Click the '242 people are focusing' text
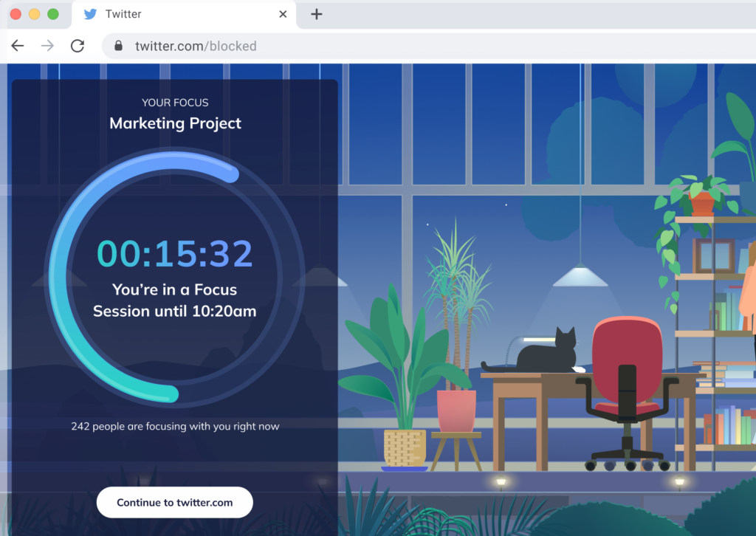This screenshot has width=756, height=536. tap(175, 426)
